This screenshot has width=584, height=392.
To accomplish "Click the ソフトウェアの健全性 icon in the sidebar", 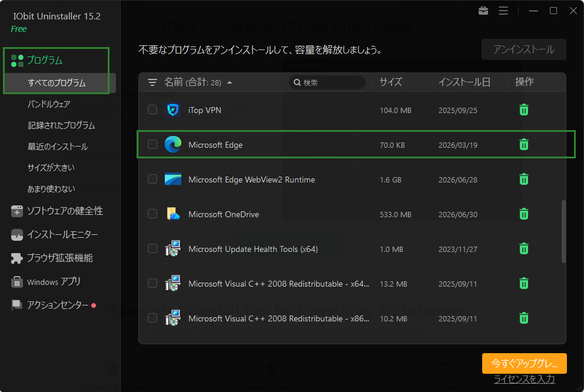I will click(16, 211).
